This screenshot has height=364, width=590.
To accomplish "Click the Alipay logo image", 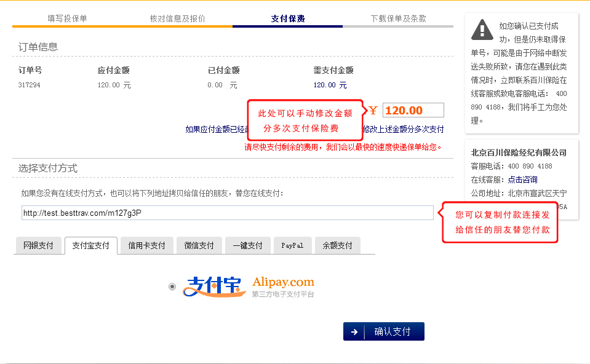I will [249, 287].
